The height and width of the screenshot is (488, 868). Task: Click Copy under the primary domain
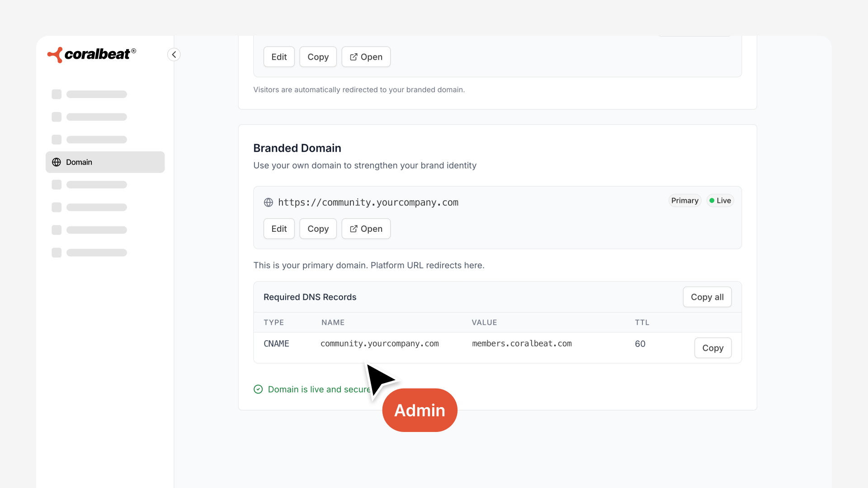[x=318, y=229]
